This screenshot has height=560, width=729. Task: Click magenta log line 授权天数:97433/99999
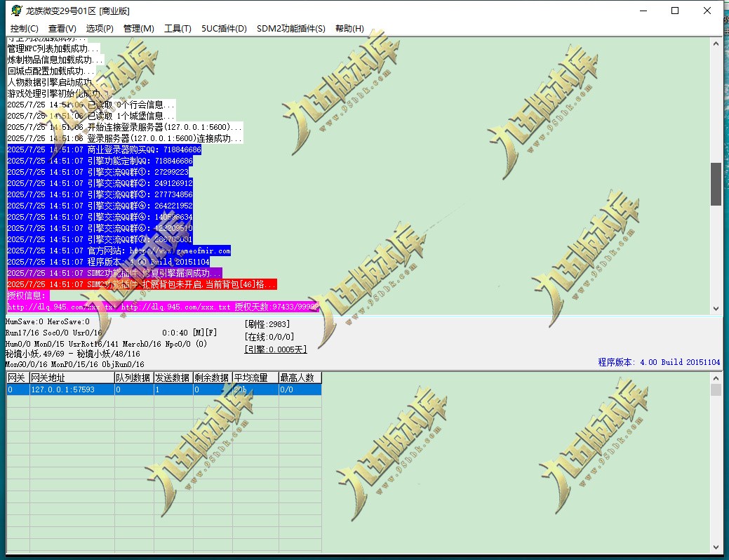point(163,307)
